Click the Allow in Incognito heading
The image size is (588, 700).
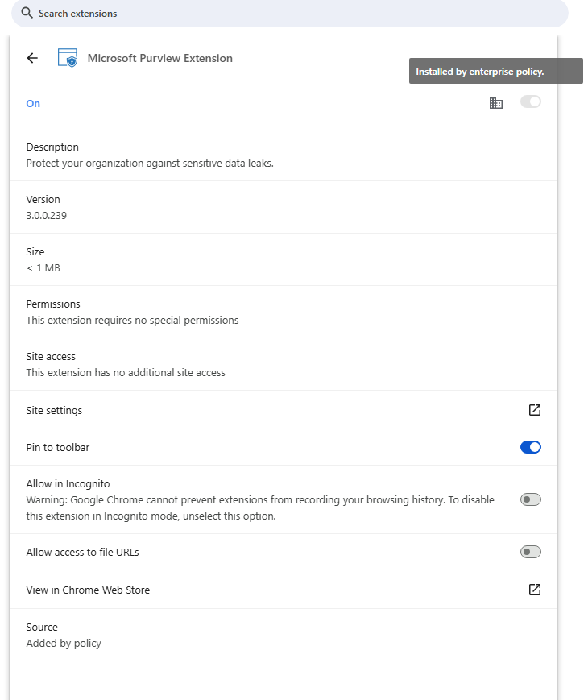(x=68, y=484)
